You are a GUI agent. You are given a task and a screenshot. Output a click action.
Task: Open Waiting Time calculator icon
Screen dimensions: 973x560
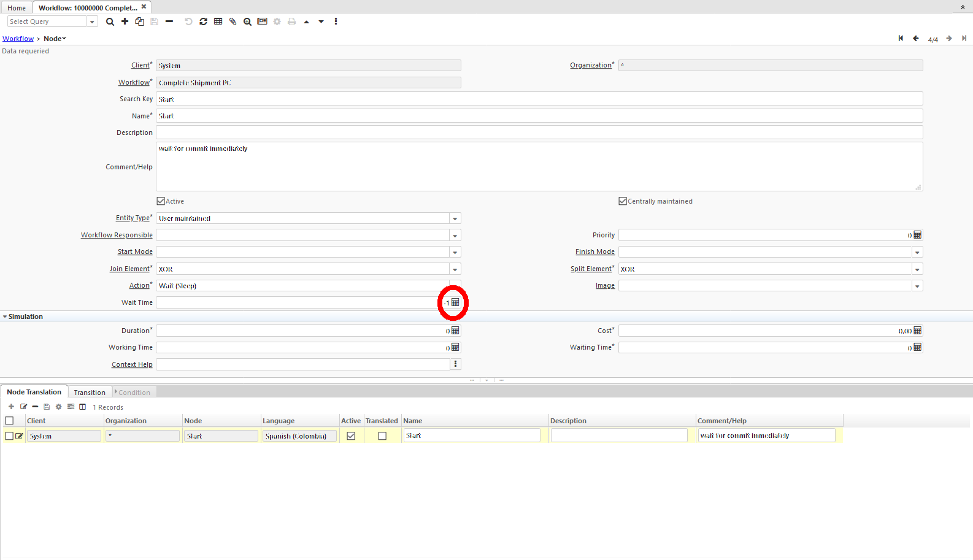[918, 347]
